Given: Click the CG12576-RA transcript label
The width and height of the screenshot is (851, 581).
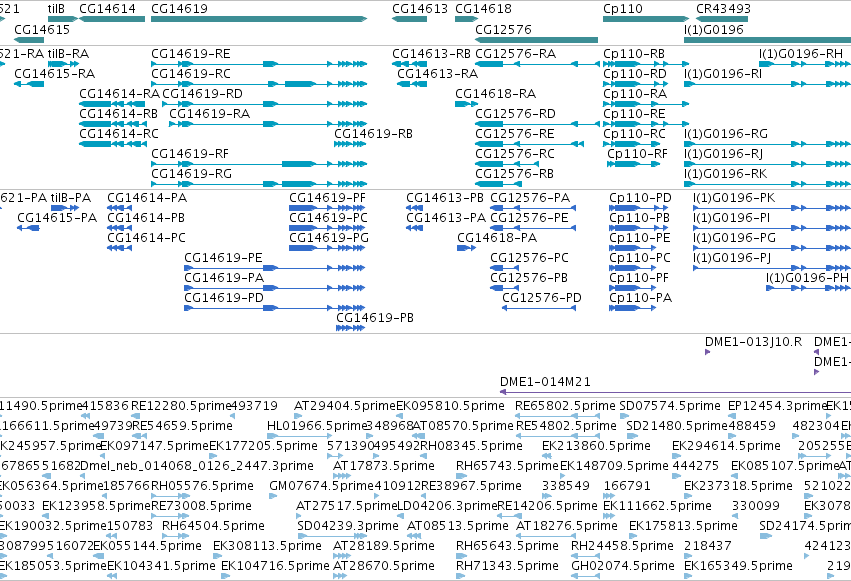Looking at the screenshot, I should pos(516,54).
